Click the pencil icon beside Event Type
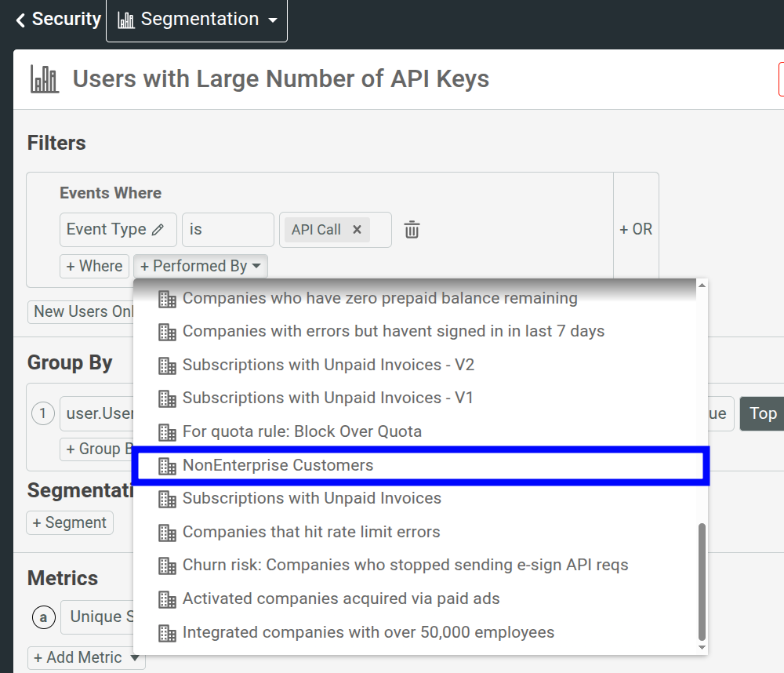This screenshot has width=784, height=673. tap(158, 230)
